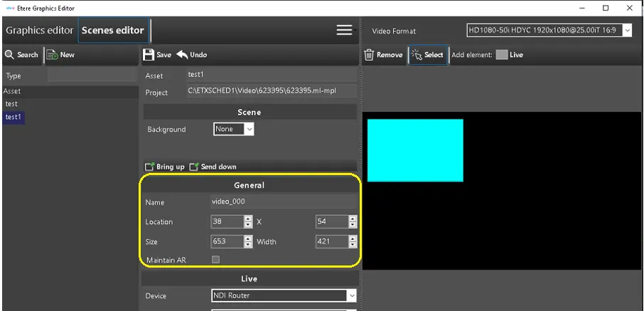Click the Undo arrow icon
The width and height of the screenshot is (644, 311).
(182, 55)
